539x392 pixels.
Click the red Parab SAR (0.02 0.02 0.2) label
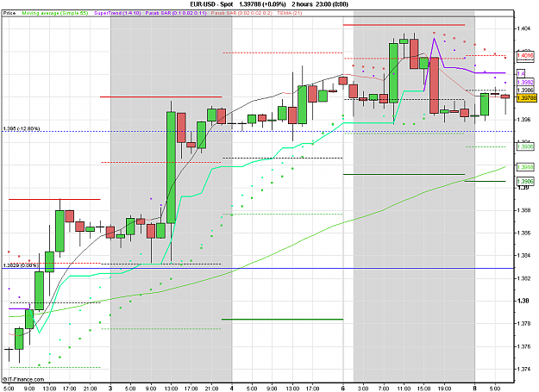241,13
